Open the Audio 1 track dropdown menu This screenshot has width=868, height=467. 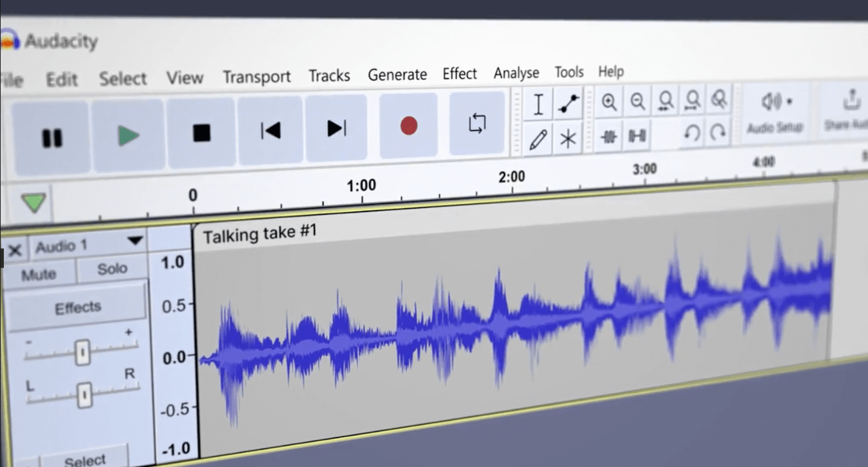135,241
